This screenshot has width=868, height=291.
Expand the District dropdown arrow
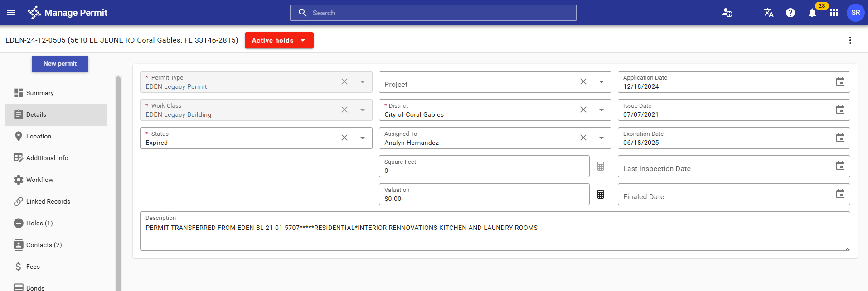601,110
